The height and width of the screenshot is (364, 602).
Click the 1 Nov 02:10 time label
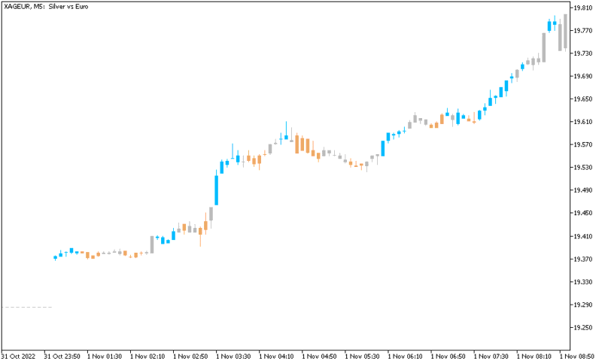click(x=147, y=356)
